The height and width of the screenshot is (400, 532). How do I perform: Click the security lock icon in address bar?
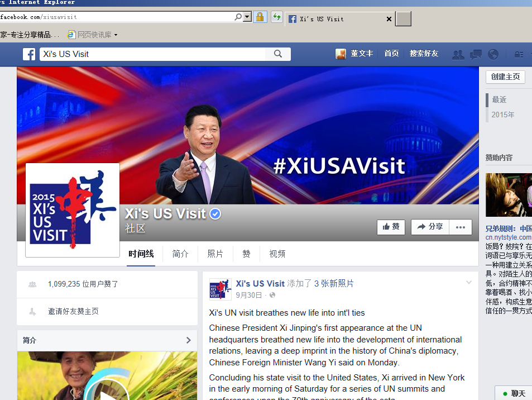[x=260, y=17]
